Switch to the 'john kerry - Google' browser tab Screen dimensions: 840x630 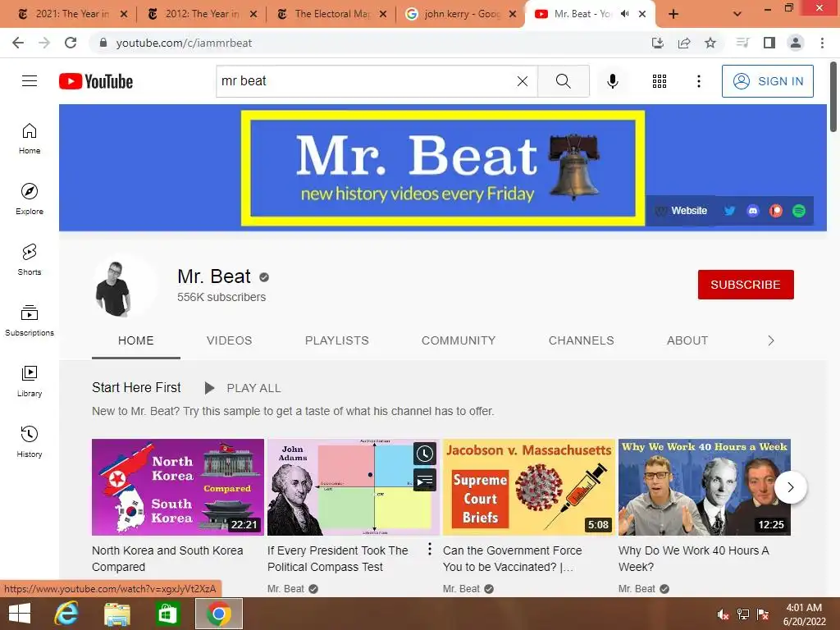[x=462, y=14]
